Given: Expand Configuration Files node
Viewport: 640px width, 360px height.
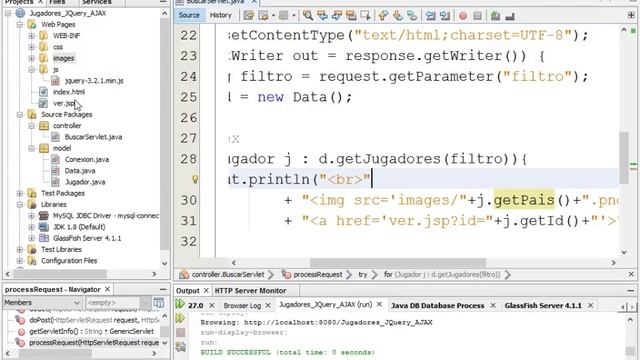Looking at the screenshot, I should click(20, 260).
